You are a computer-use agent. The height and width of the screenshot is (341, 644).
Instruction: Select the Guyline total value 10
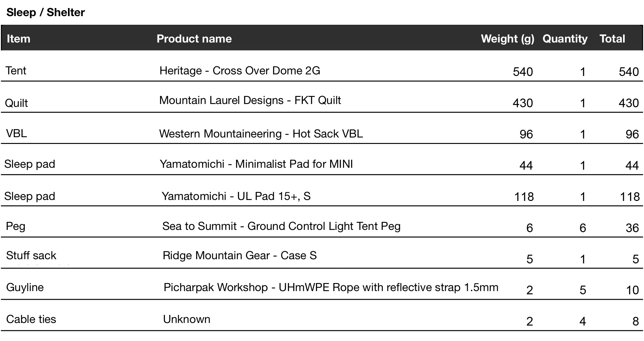coord(632,290)
